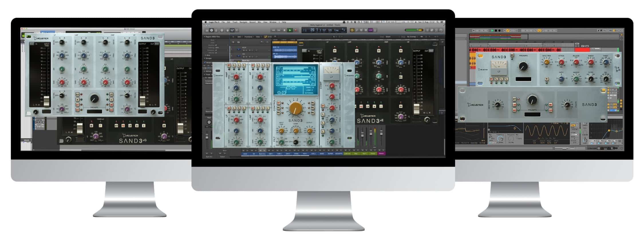Open the Mix menu in Logic Pro X
The width and height of the screenshot is (644, 240).
point(259,22)
